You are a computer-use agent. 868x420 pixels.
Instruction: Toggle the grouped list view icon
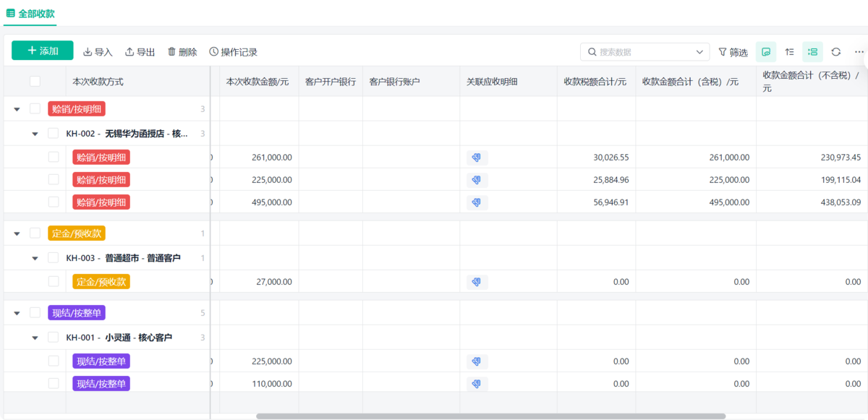pos(812,52)
